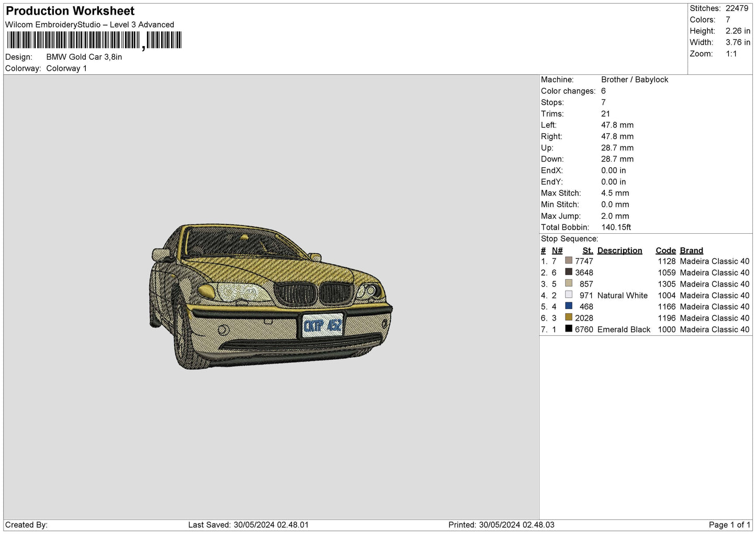Click the design name 'BMW Gold Car 3,8in'
Viewport: 756px width, 534px height.
[x=84, y=57]
